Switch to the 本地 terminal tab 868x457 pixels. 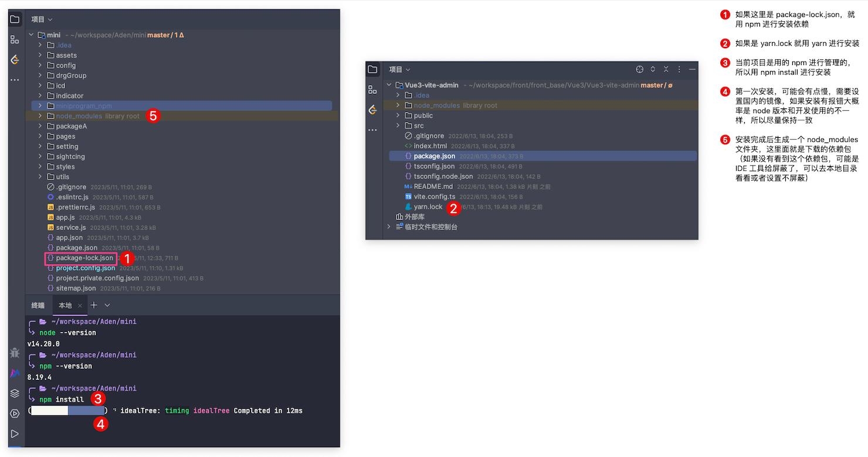tap(65, 306)
